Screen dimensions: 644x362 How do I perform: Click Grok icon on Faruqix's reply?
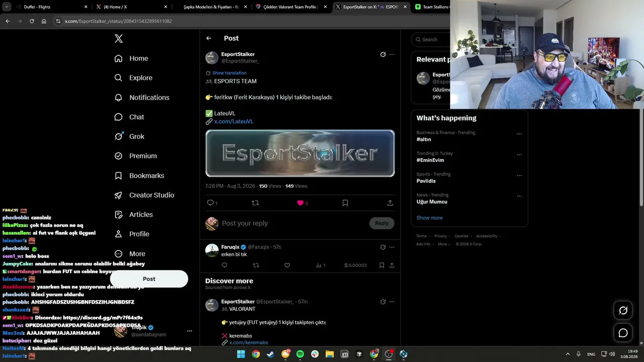tap(383, 247)
